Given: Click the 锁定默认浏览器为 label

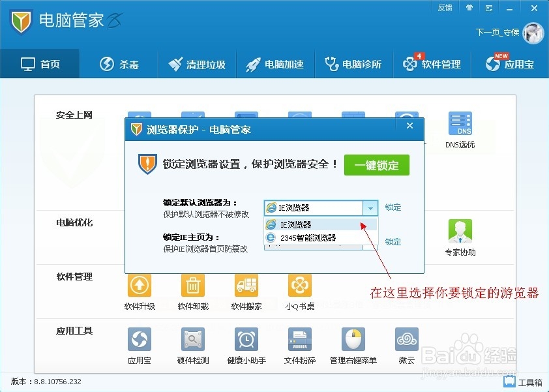Looking at the screenshot, I should (200, 202).
